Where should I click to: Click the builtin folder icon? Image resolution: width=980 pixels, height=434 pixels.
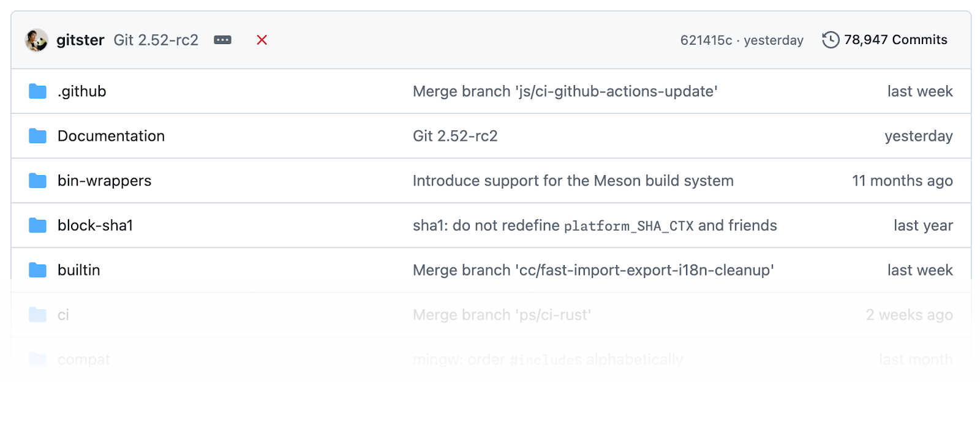pos(37,270)
